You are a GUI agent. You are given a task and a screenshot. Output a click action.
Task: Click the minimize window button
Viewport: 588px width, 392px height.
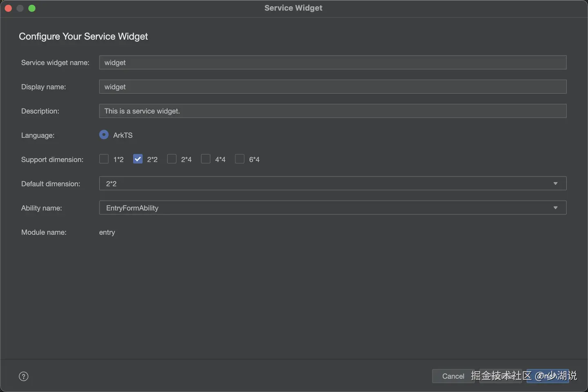20,8
